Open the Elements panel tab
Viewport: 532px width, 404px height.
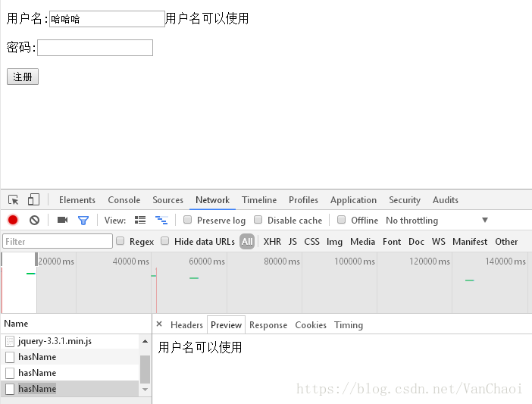(x=77, y=200)
